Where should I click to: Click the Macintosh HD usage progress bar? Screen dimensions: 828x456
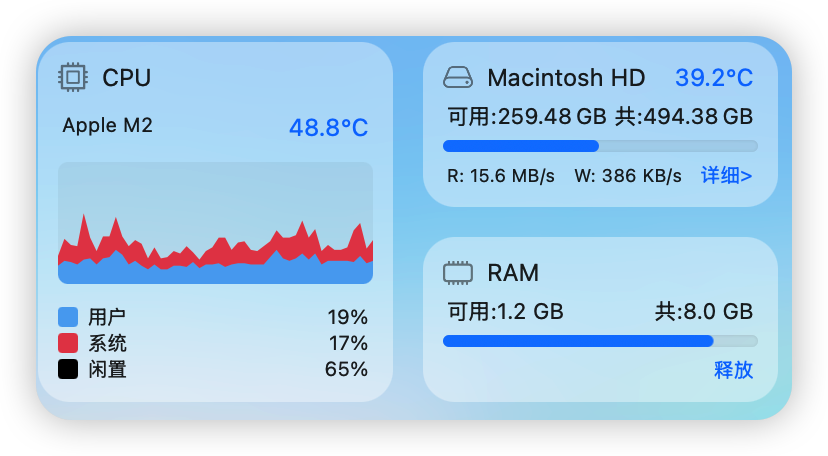pos(600,146)
